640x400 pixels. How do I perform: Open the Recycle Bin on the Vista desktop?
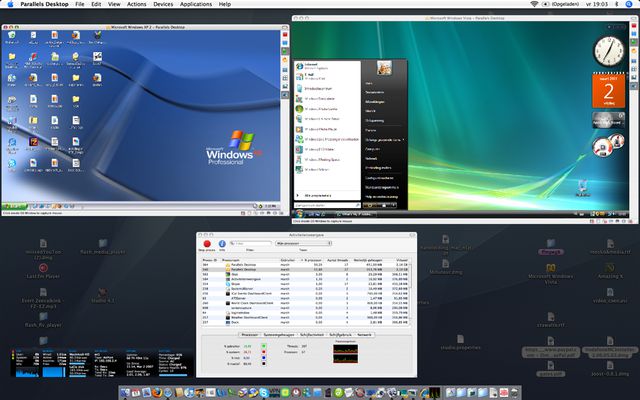coord(582,188)
